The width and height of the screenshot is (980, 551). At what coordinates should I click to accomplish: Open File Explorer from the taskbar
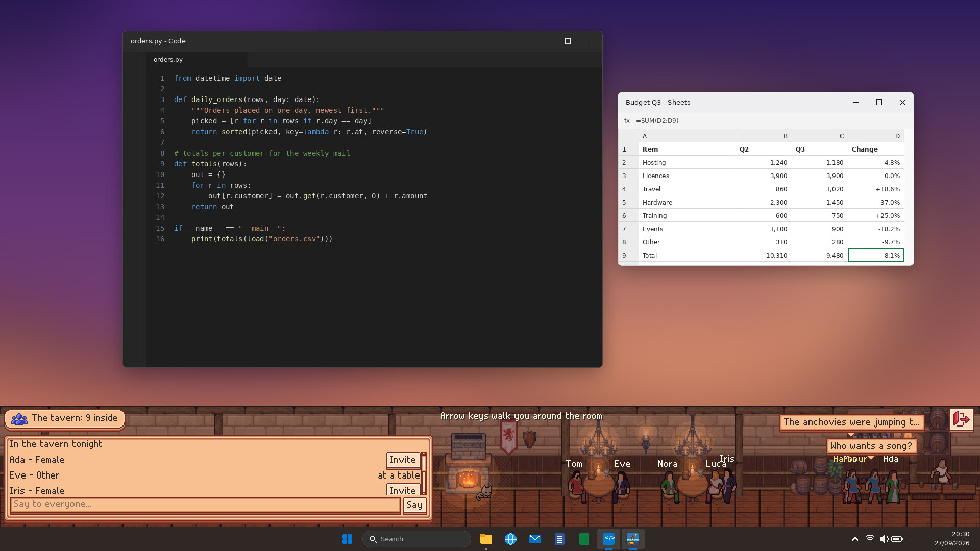[486, 539]
